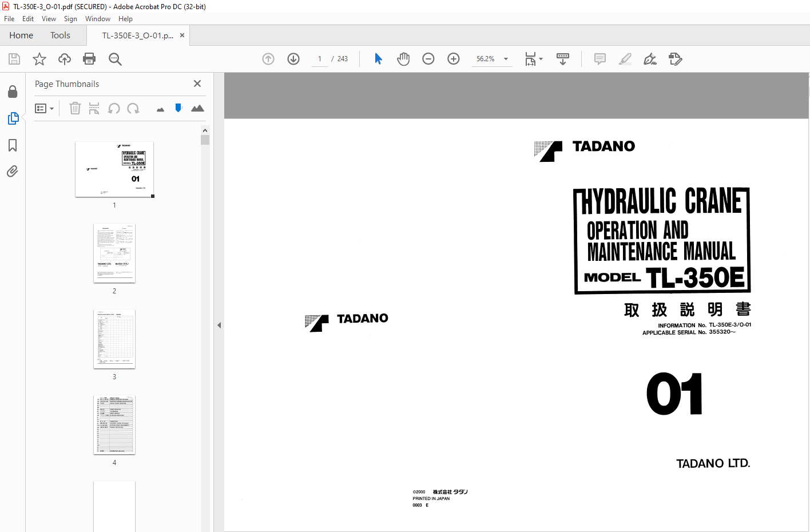Open the File menu
The image size is (810, 532).
point(9,19)
